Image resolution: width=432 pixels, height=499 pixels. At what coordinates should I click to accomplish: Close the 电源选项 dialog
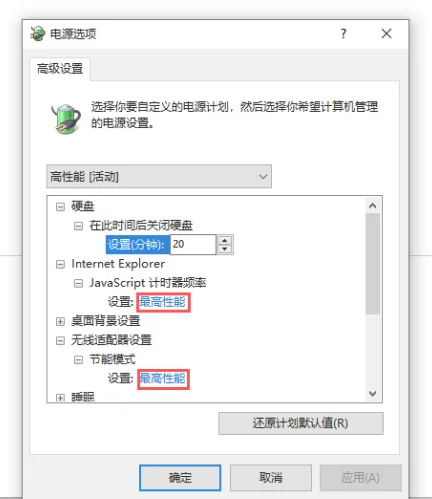(x=386, y=33)
